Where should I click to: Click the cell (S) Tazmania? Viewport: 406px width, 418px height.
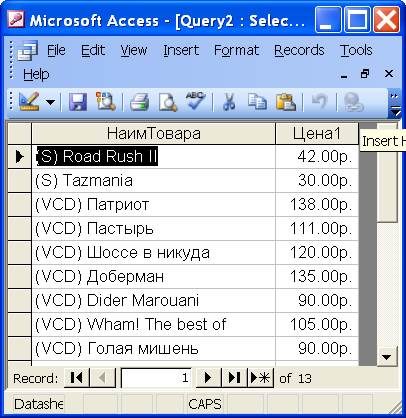pyautogui.click(x=154, y=181)
